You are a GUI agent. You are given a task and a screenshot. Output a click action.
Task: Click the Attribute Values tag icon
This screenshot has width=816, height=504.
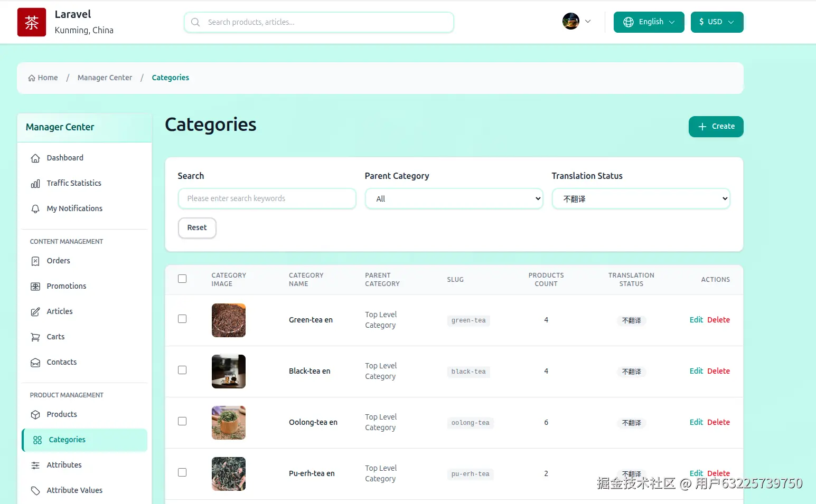(35, 491)
